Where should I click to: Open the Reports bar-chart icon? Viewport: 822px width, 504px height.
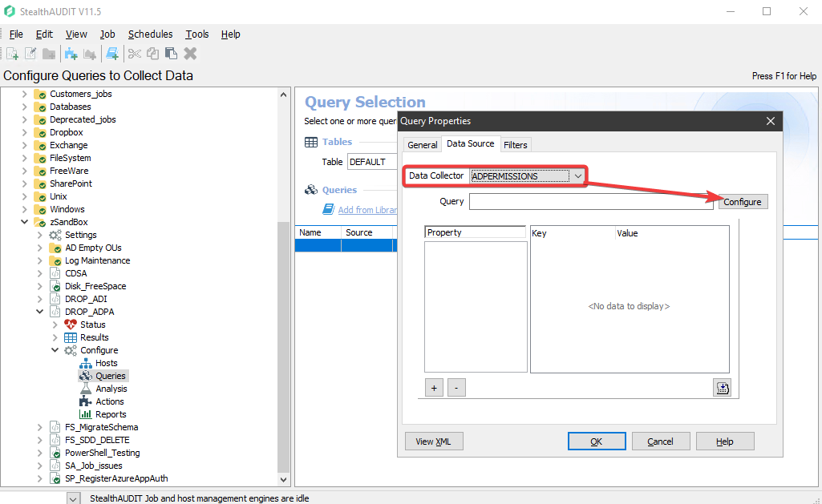point(86,414)
